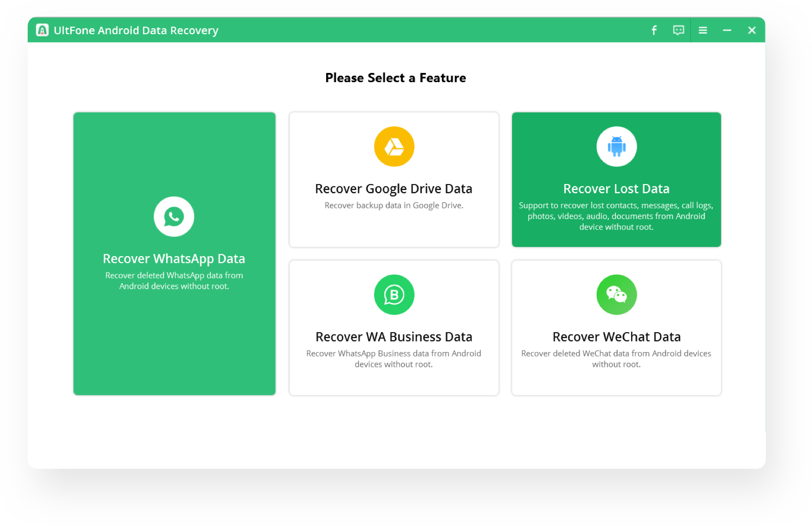Minimize the UltFone window
The height and width of the screenshot is (526, 812).
point(727,30)
